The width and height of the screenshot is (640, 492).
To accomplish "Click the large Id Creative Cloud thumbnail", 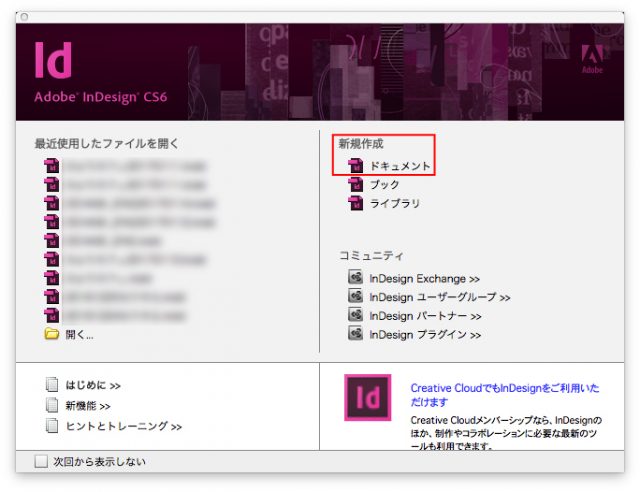I will [368, 398].
